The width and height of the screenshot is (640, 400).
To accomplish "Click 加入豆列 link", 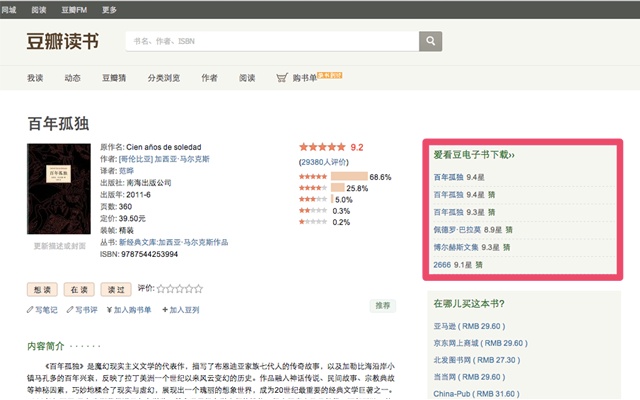I will click(180, 310).
